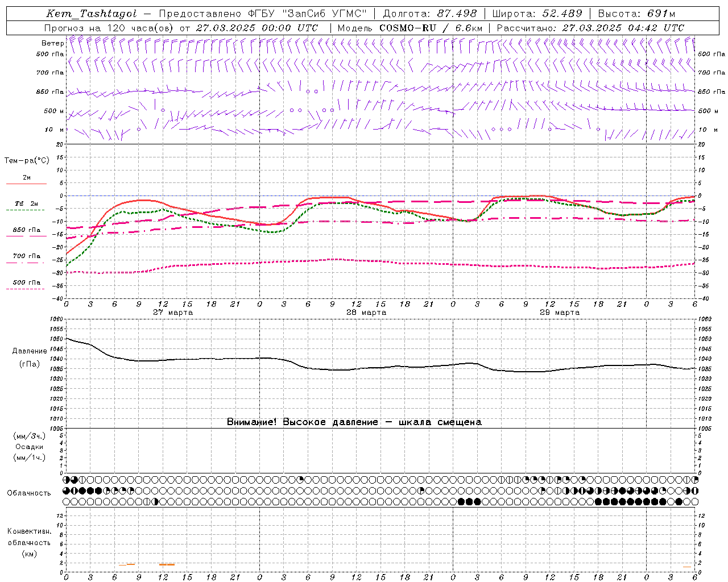Image resolution: width=728 pixels, height=582 pixels.
Task: Click the Давление pressure chart label
Action: (30, 351)
